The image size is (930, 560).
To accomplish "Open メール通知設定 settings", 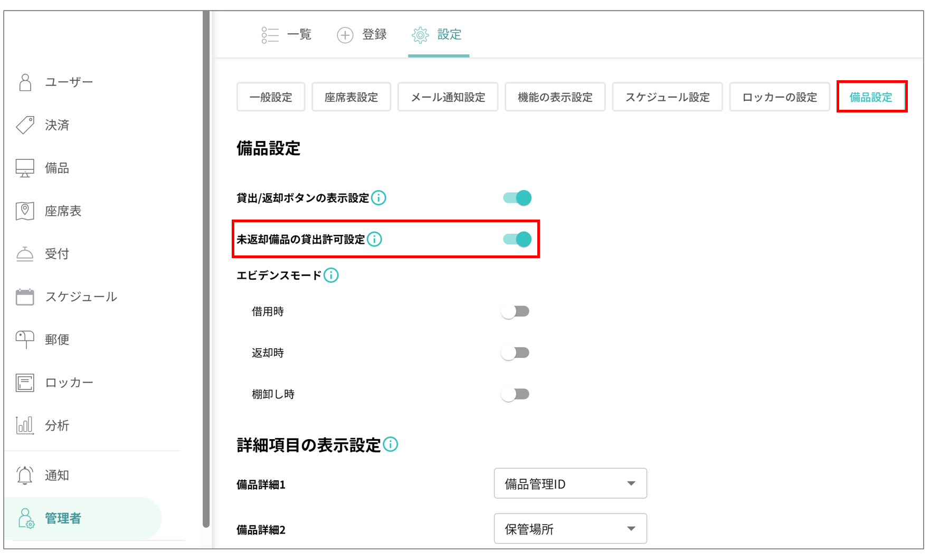I will click(448, 97).
